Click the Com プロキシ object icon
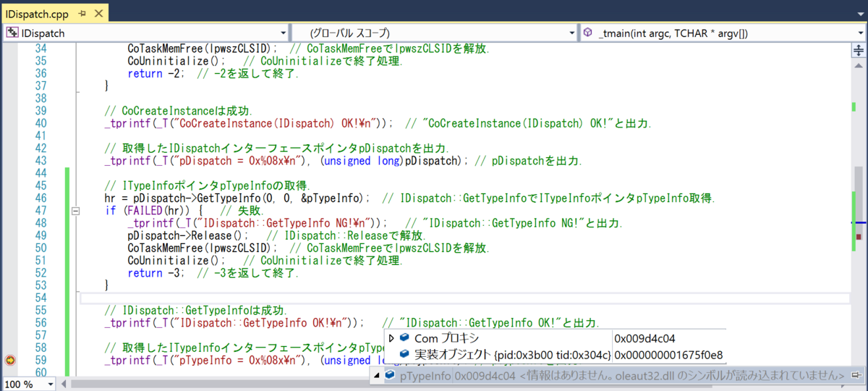 click(x=404, y=338)
